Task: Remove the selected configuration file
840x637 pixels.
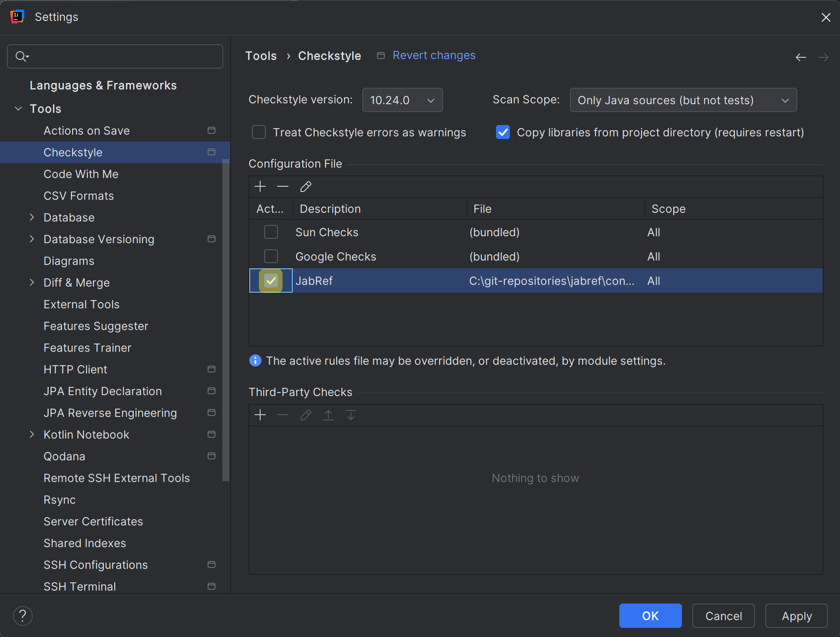Action: tap(283, 187)
